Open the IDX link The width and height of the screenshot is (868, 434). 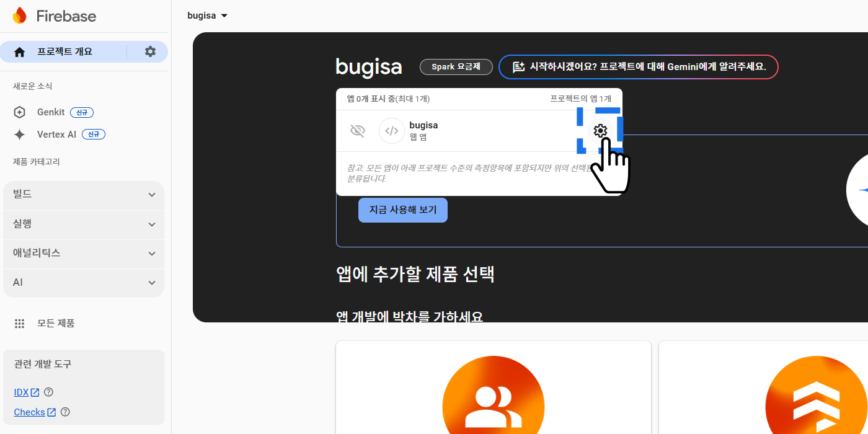click(x=27, y=392)
